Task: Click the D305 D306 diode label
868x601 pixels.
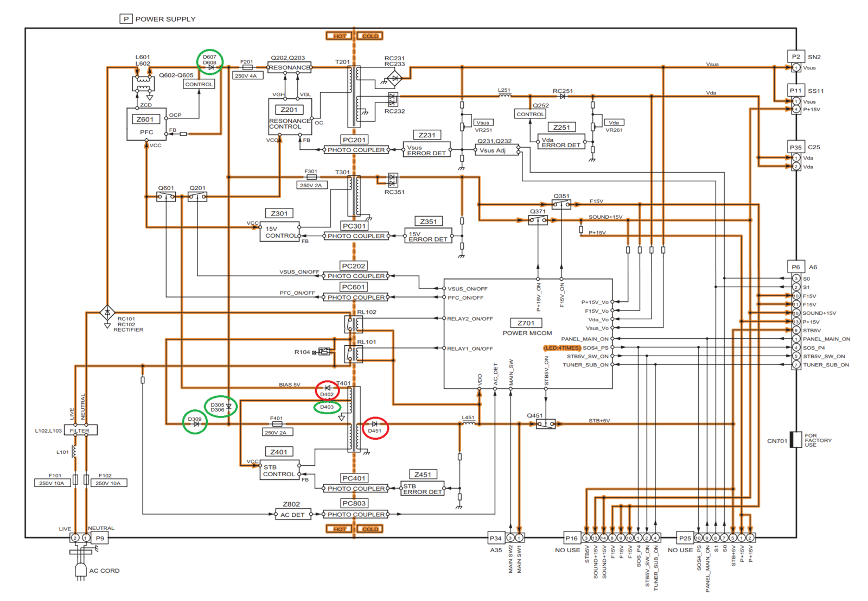Action: coord(218,408)
